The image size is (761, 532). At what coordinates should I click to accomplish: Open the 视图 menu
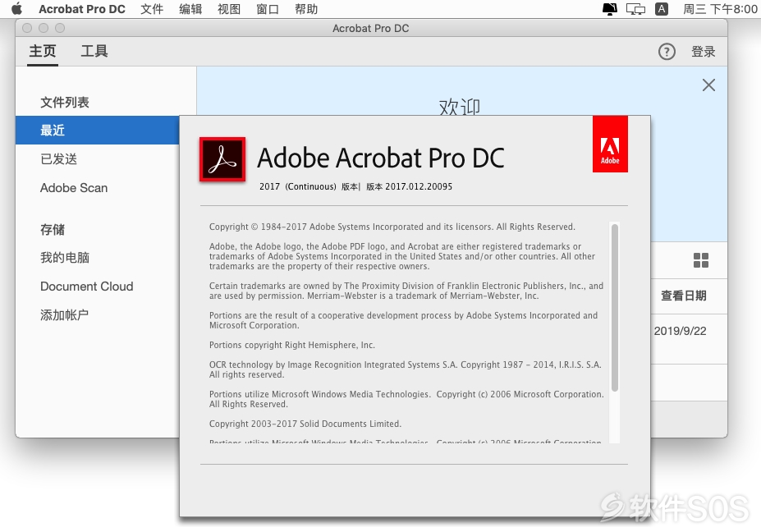[x=229, y=9]
